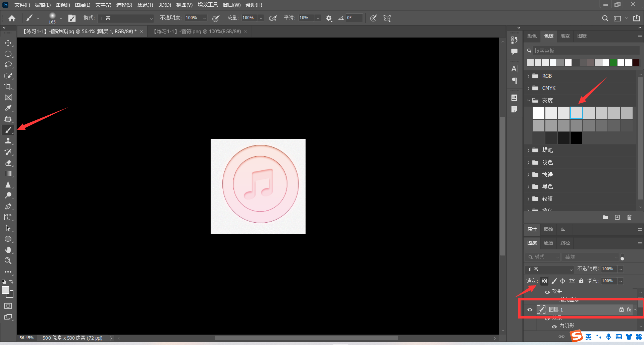Screen dimensions: 644x345
Task: Click the foreground color swatch
Action: point(6,290)
